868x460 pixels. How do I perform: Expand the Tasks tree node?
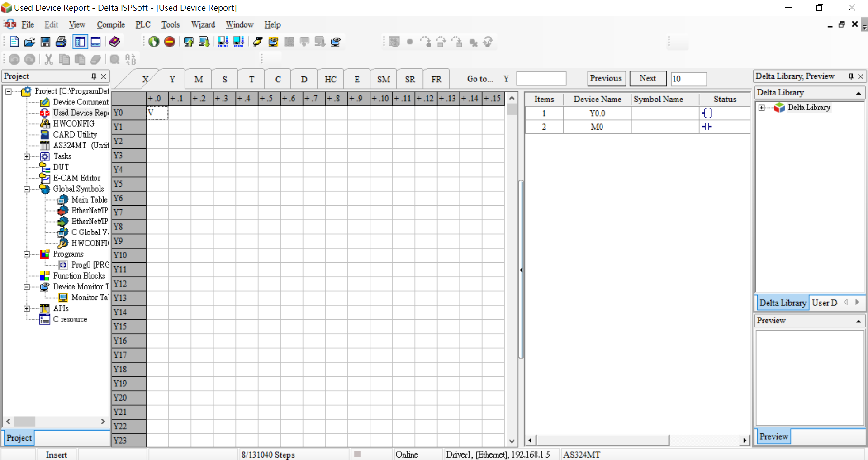point(27,156)
